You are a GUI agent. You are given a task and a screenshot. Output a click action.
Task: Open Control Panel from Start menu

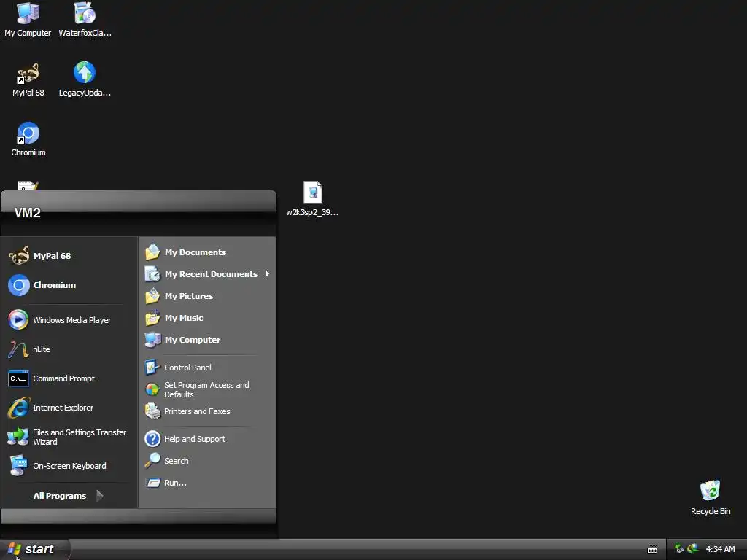[208, 367]
